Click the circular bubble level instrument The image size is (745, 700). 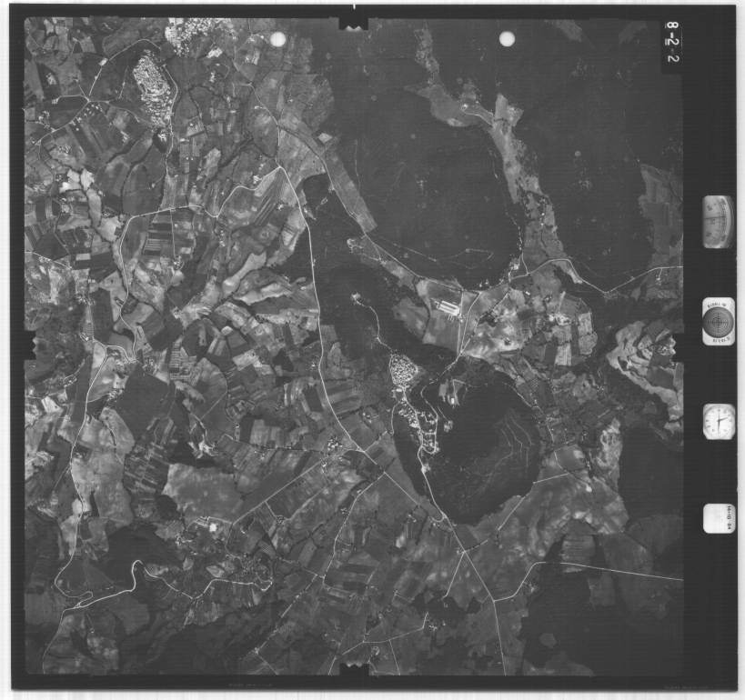pyautogui.click(x=719, y=322)
